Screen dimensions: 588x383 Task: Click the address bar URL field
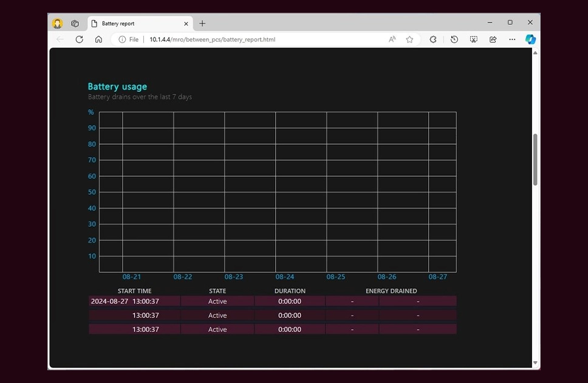[x=212, y=40]
